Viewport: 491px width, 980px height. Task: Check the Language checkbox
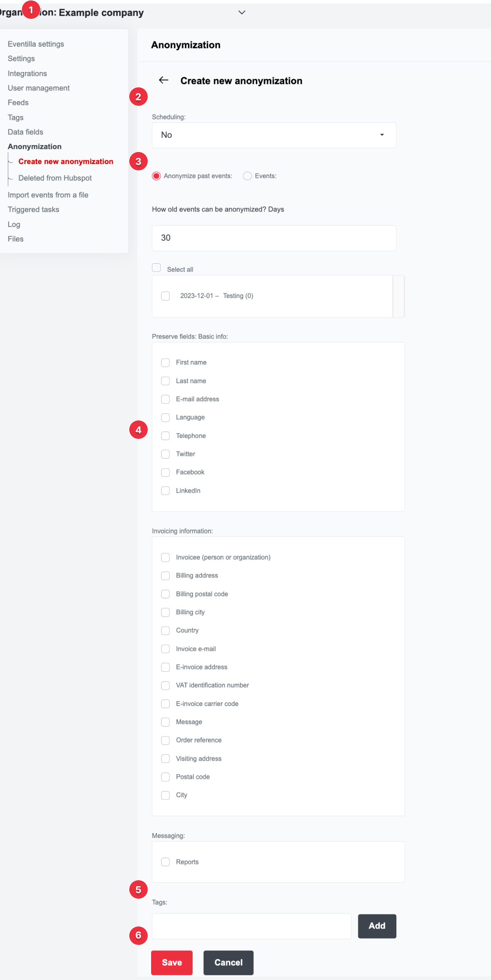(166, 417)
